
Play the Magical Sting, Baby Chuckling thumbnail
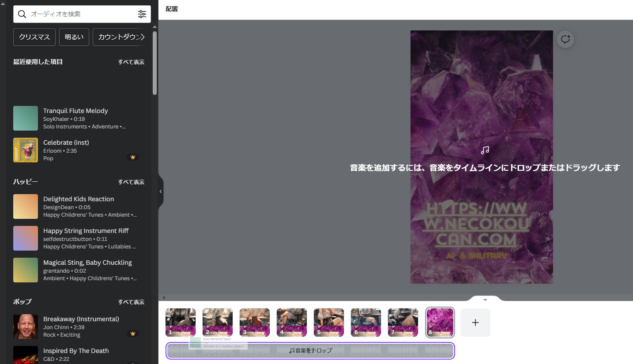26,270
